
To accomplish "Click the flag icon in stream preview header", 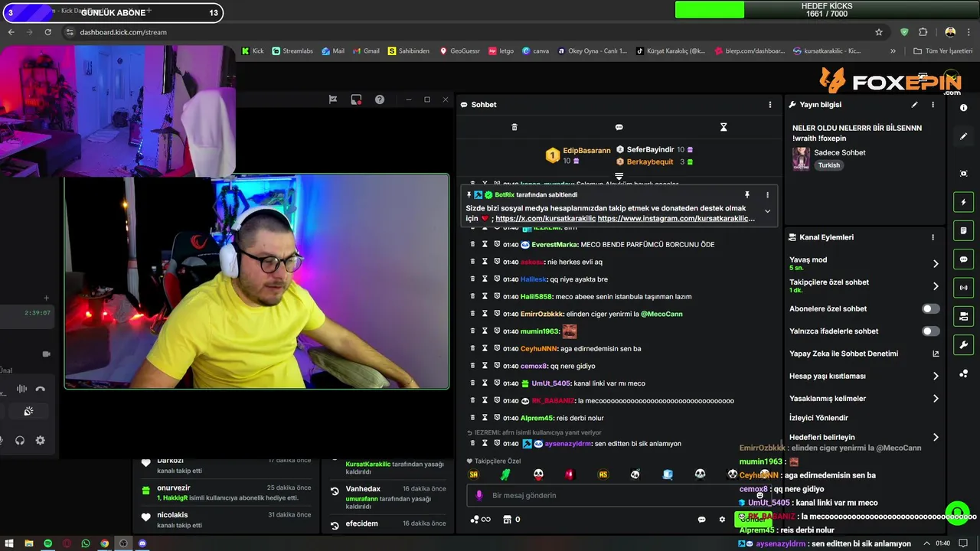I will pyautogui.click(x=332, y=99).
